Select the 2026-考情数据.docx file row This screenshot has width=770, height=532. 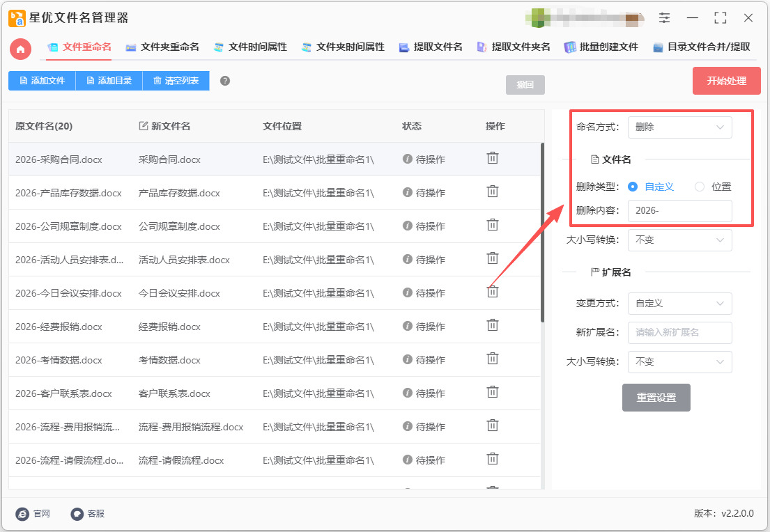(275, 360)
